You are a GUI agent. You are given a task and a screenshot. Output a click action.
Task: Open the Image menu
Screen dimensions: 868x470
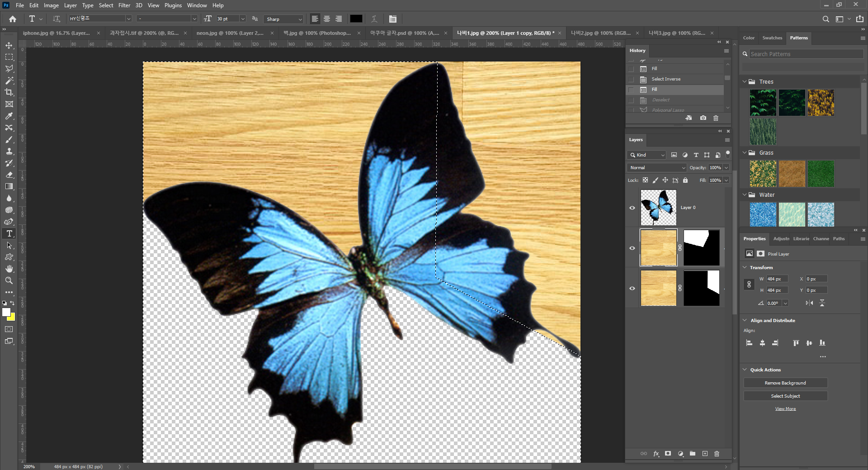pos(51,5)
